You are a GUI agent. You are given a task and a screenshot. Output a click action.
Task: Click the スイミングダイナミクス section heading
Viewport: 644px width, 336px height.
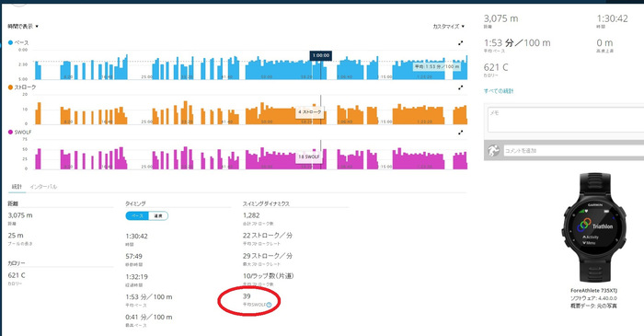266,203
